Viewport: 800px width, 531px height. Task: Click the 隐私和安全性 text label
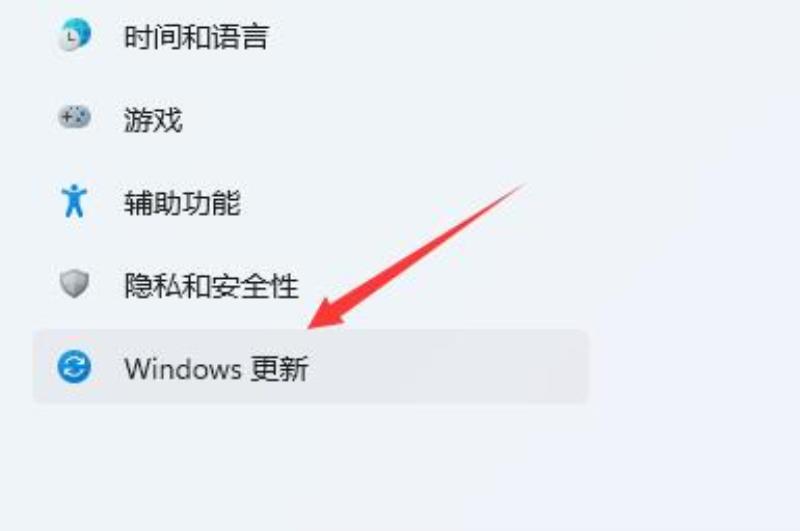click(x=211, y=286)
